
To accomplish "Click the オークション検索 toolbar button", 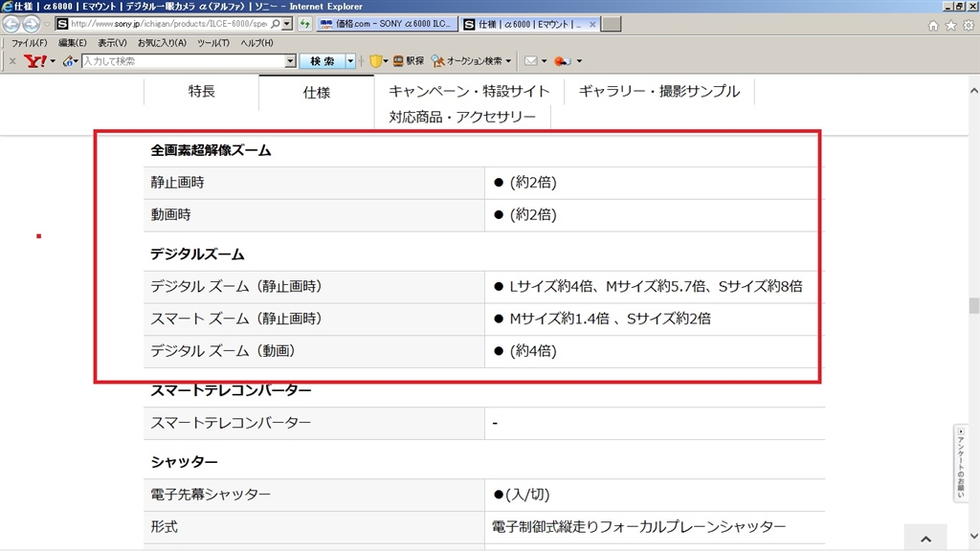I will 467,60.
